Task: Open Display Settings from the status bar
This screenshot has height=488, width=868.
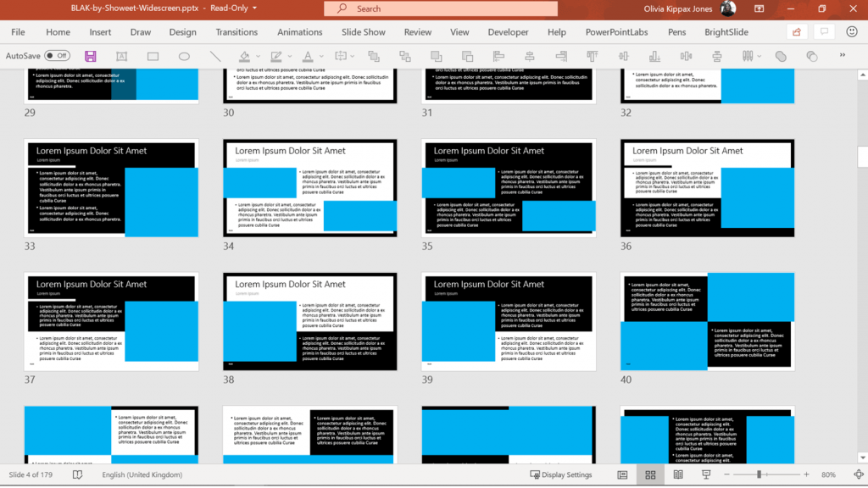Action: coord(560,474)
